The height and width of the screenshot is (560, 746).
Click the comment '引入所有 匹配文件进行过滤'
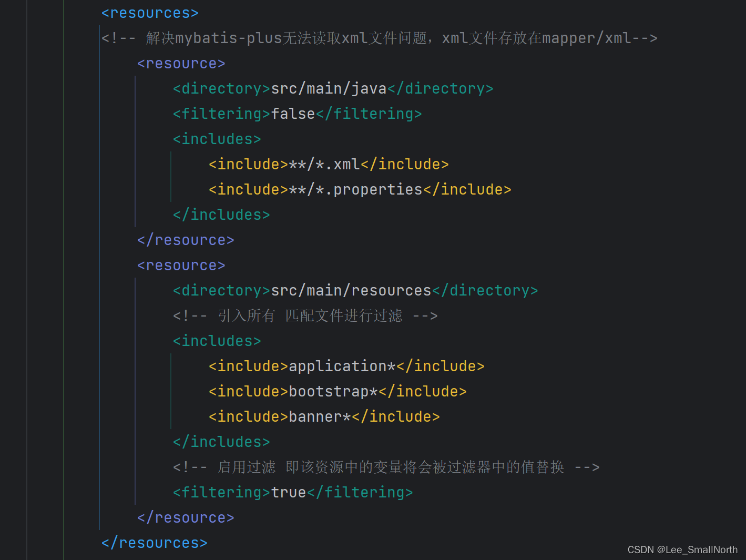[305, 316]
